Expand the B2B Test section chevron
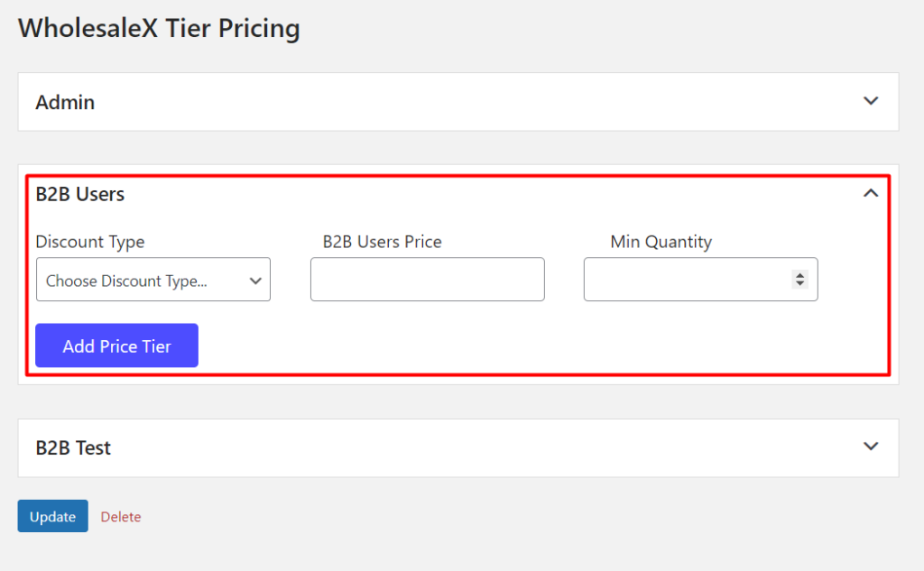The width and height of the screenshot is (924, 571). [871, 447]
